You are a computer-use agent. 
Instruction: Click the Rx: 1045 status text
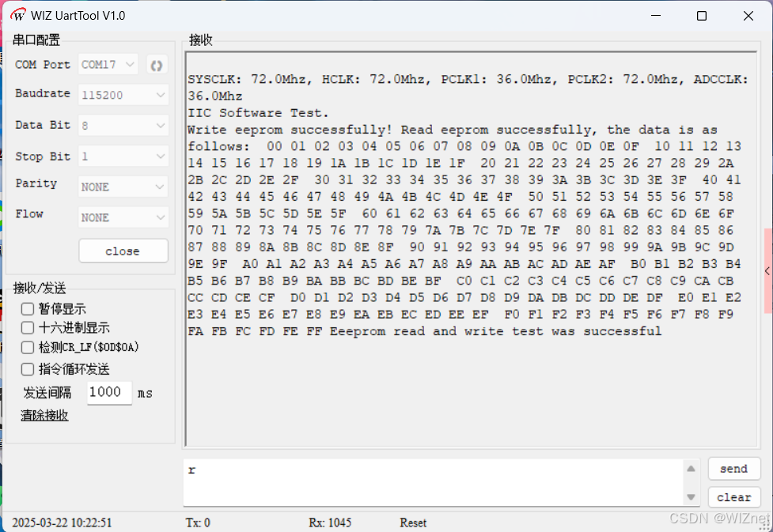[x=330, y=523]
